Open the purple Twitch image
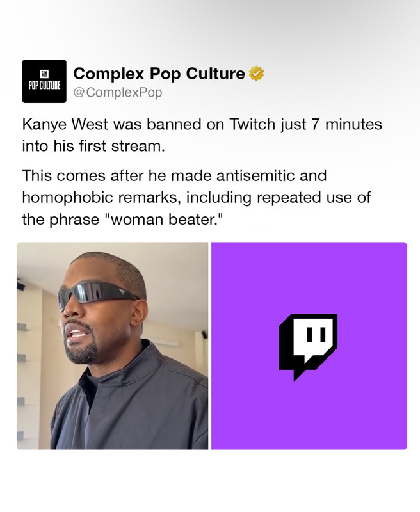The width and height of the screenshot is (420, 512). [x=309, y=346]
